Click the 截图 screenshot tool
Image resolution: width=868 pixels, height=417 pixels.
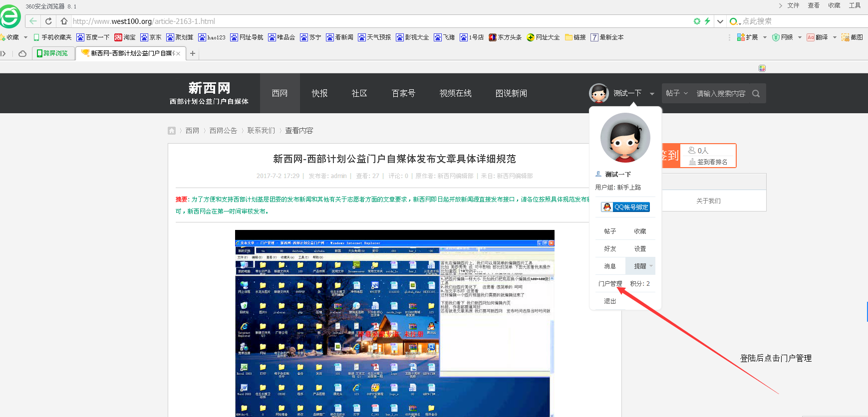tap(852, 37)
